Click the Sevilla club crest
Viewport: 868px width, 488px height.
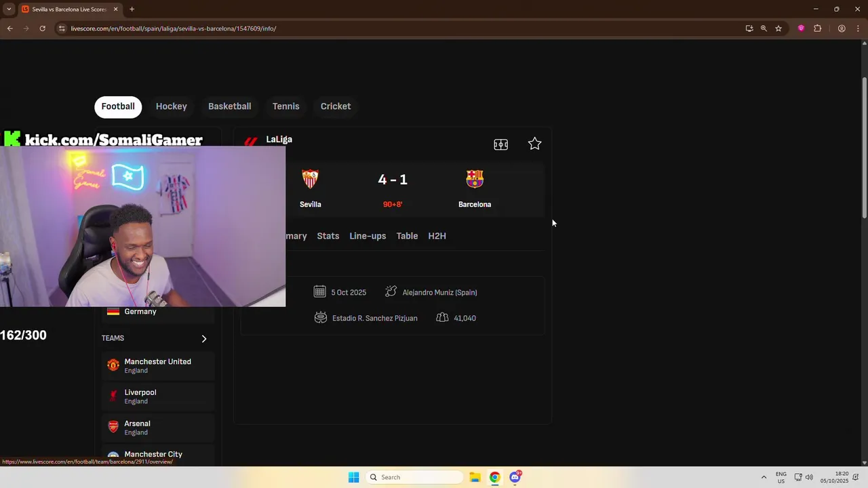pyautogui.click(x=310, y=179)
